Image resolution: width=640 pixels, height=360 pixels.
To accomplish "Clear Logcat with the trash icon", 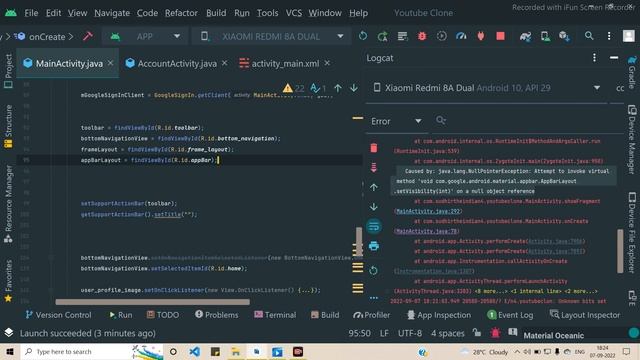I will click(373, 148).
